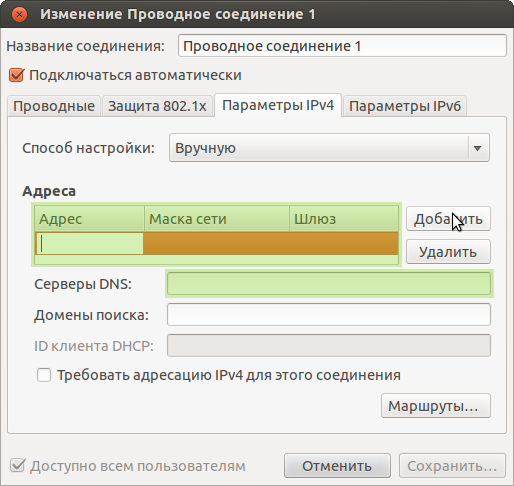
Task: Open the Способ настройки dropdown arrow
Action: click(478, 148)
